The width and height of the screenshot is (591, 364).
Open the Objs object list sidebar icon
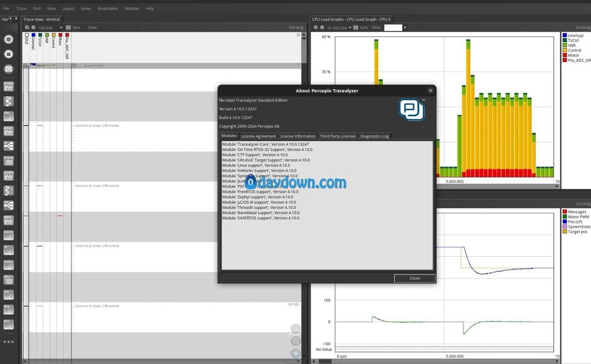click(x=8, y=280)
